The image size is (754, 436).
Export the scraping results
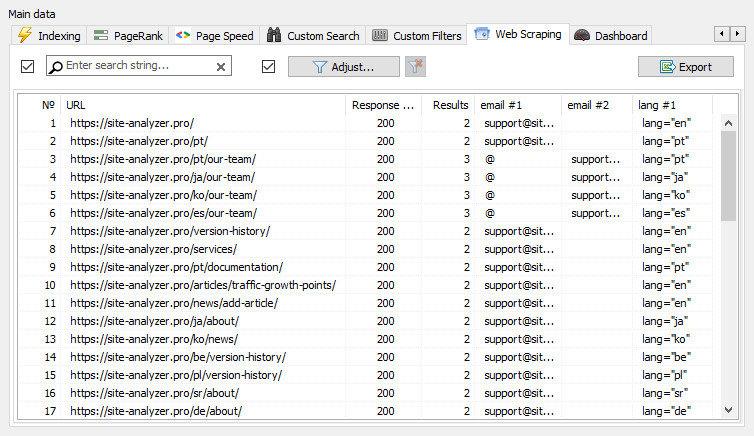(686, 67)
